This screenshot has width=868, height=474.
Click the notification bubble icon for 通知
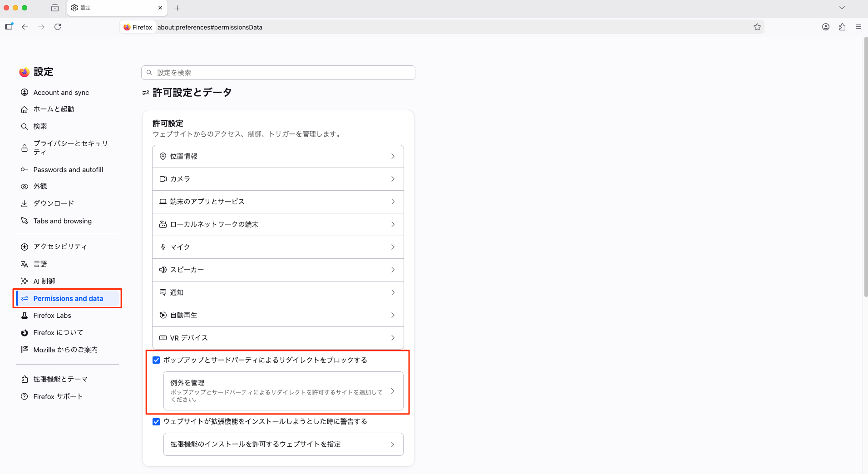click(x=163, y=292)
